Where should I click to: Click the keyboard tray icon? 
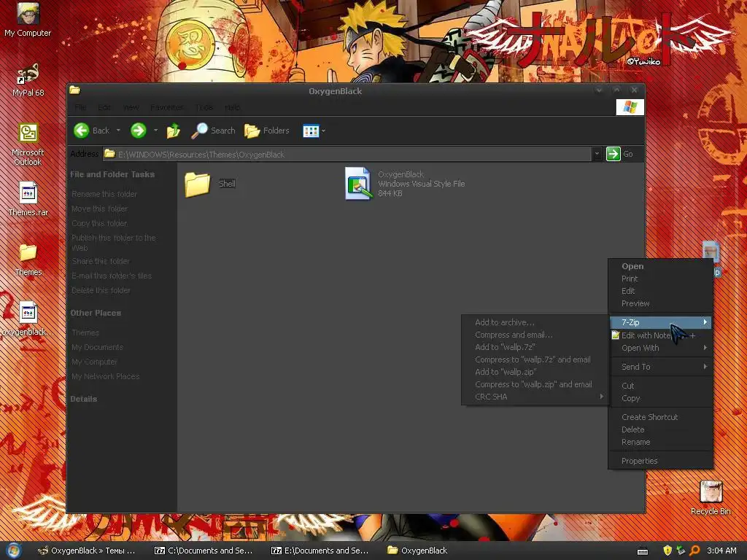[x=642, y=551]
